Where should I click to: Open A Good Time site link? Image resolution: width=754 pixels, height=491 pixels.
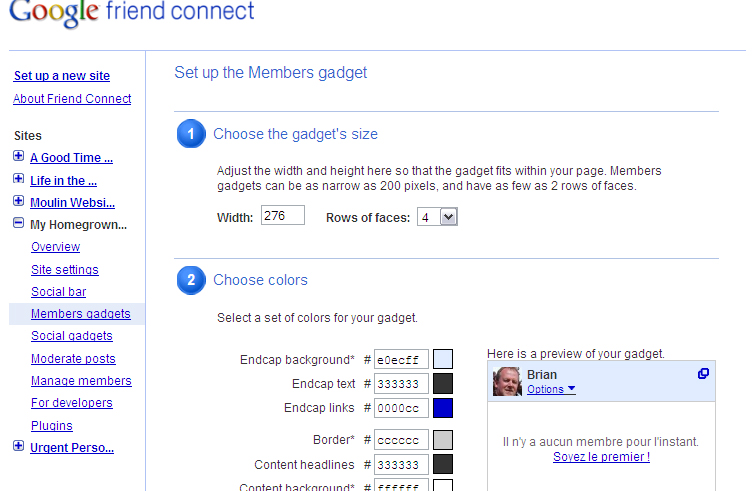click(x=71, y=158)
